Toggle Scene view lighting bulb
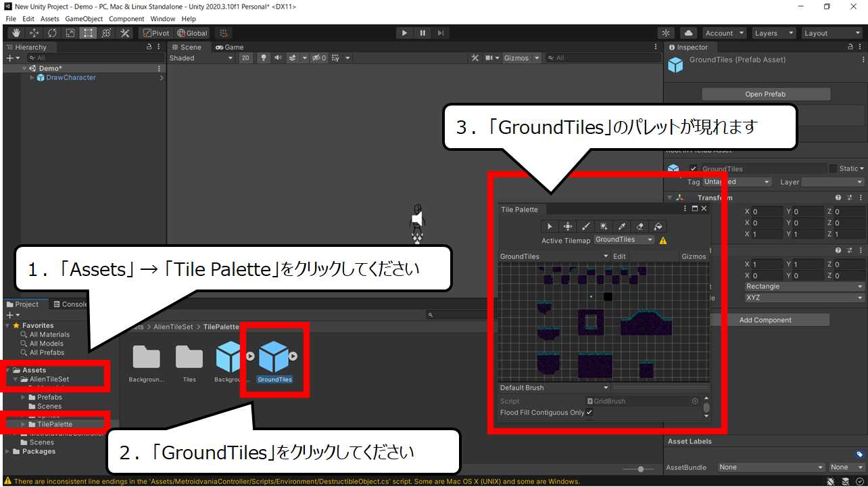The height and width of the screenshot is (487, 868). pyautogui.click(x=264, y=58)
